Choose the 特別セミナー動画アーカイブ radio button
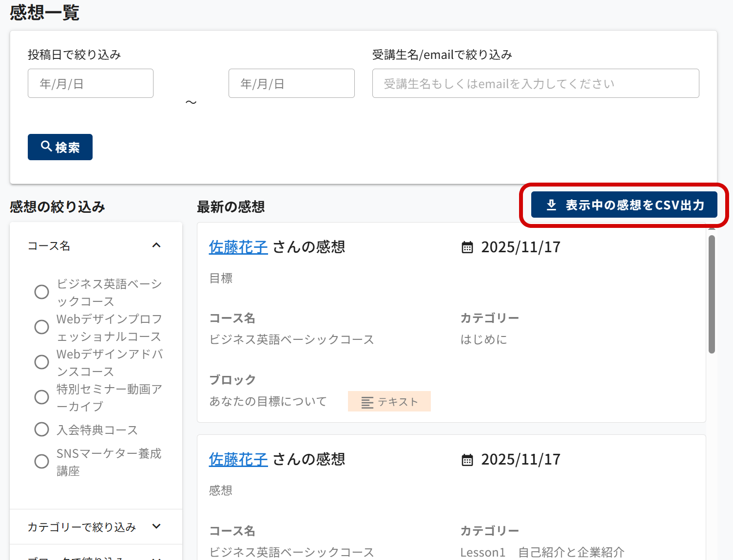 (42, 397)
